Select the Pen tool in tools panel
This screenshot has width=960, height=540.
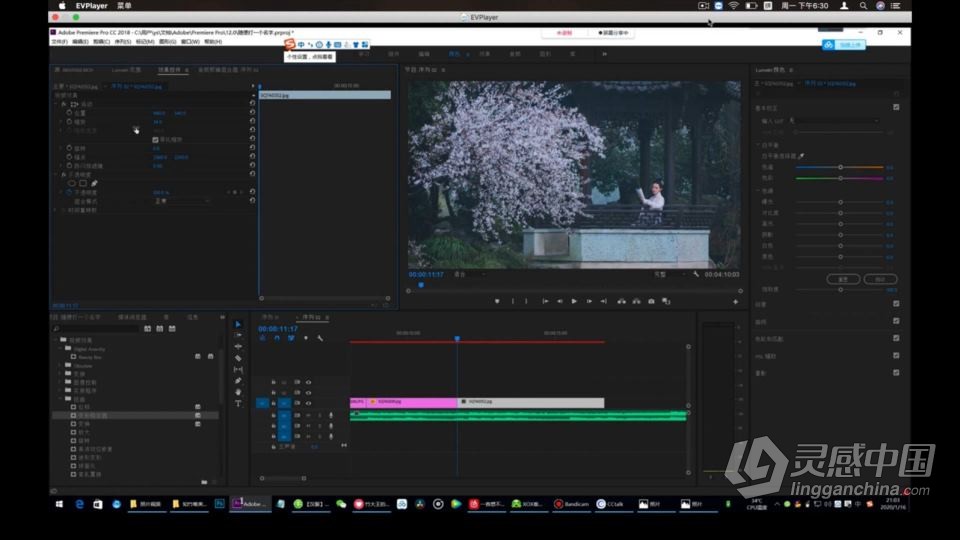pyautogui.click(x=238, y=381)
